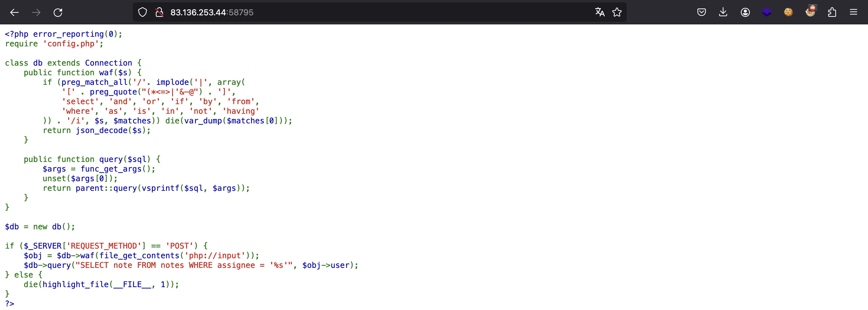Screen dimensions: 868x310
Task: Click the preg_quote call line
Action: click(149, 92)
